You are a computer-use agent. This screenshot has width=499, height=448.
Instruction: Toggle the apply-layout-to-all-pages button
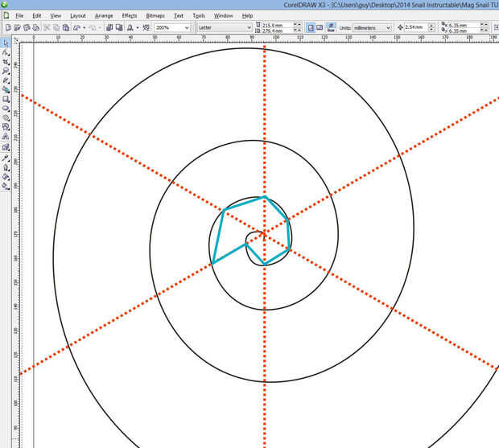(331, 27)
